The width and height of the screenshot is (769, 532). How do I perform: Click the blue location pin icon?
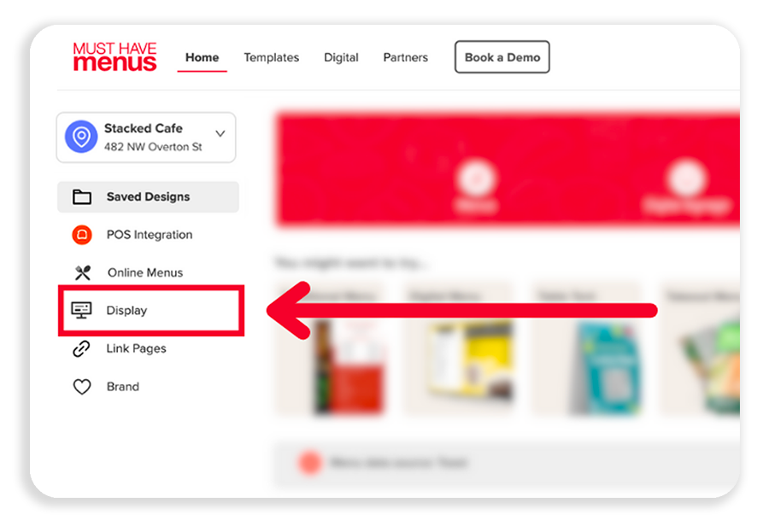click(81, 137)
